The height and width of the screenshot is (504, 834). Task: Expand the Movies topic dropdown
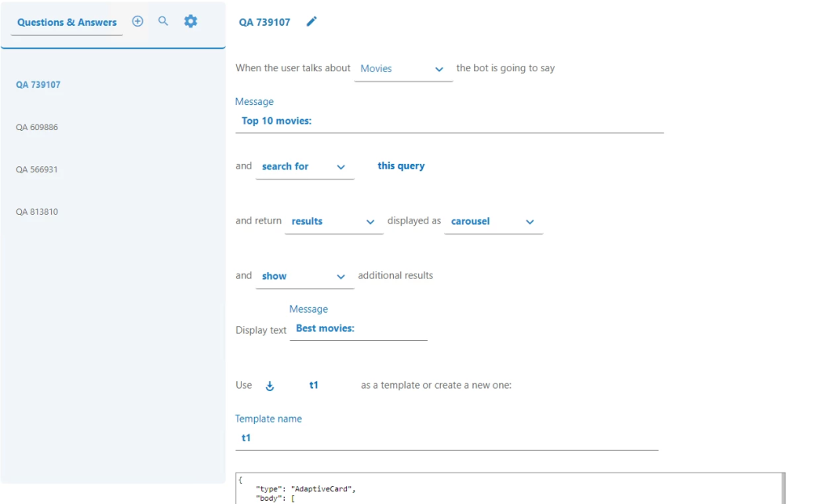click(x=402, y=69)
